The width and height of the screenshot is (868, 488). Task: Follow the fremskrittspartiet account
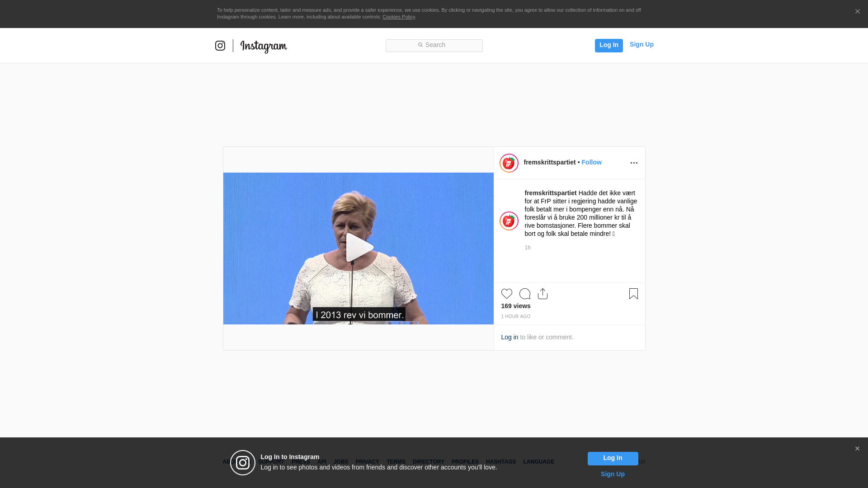[591, 162]
